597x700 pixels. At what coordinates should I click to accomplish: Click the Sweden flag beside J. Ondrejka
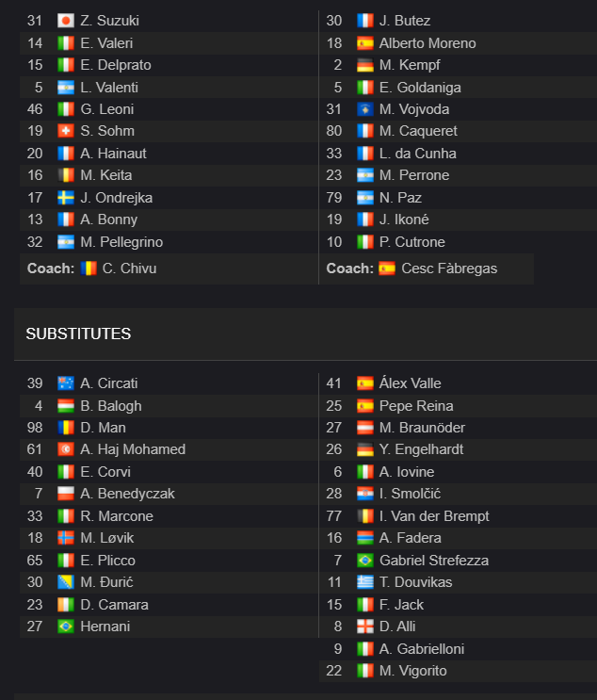(66, 197)
